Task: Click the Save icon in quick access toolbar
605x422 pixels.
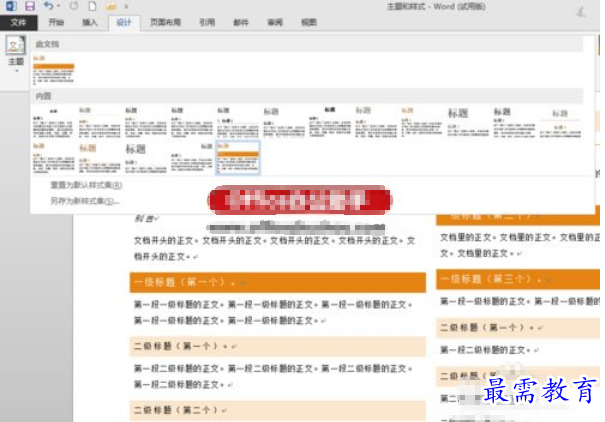Action: (30, 6)
